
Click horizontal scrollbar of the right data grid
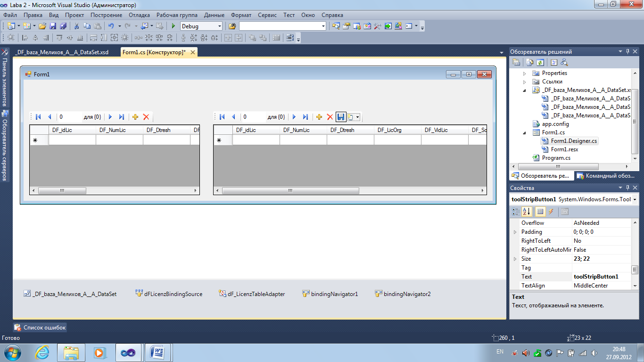(x=350, y=190)
